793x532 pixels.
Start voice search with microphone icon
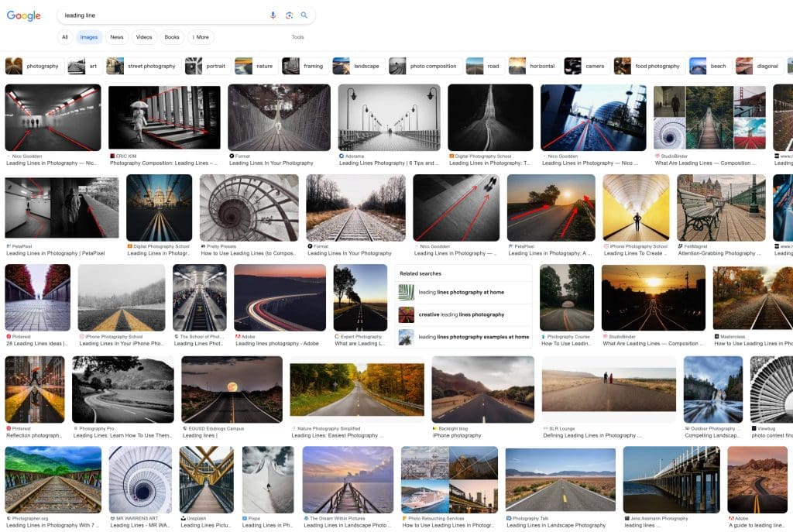[273, 15]
